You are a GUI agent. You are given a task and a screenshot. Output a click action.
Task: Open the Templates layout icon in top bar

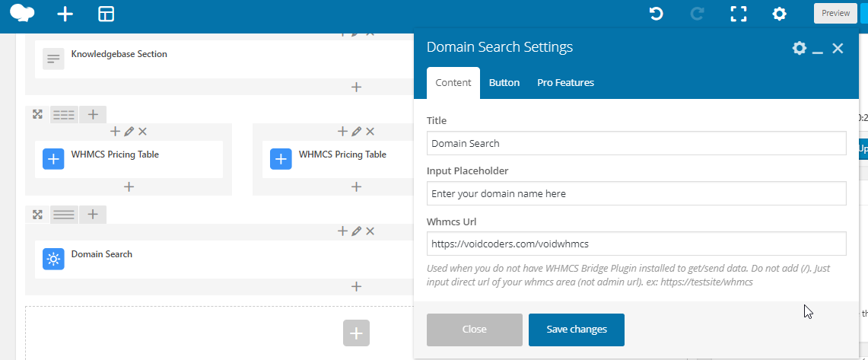[x=107, y=14]
